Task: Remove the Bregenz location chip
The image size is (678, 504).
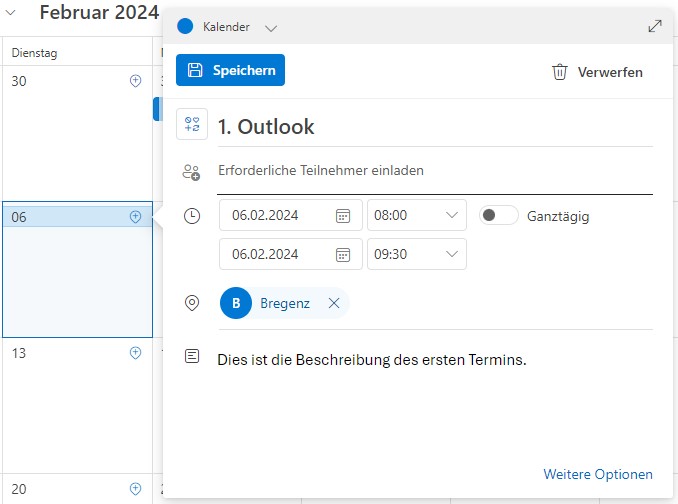Action: point(334,303)
